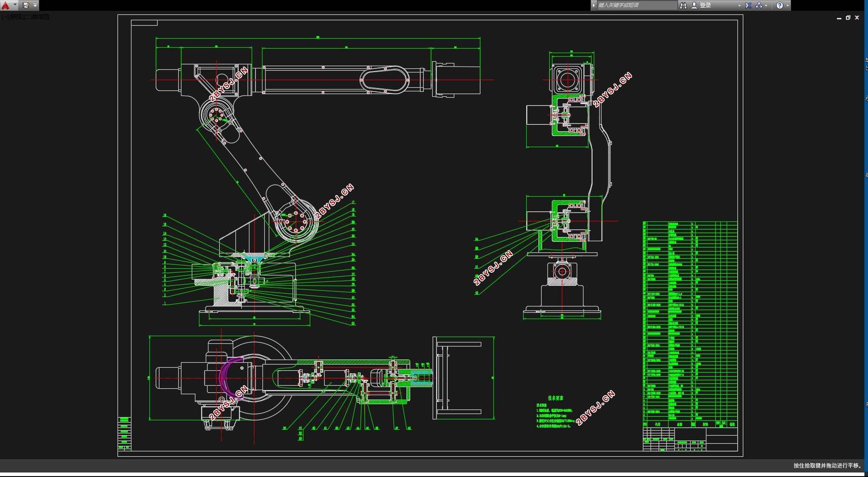The image size is (868, 477).
Task: Click the 登录 sign-in button
Action: pos(701,5)
